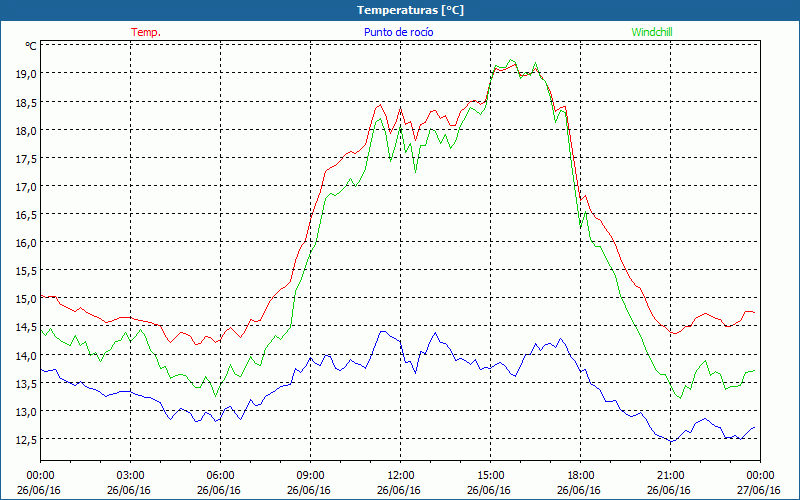
Task: Click the 16,0 y-axis value
Action: pos(28,243)
